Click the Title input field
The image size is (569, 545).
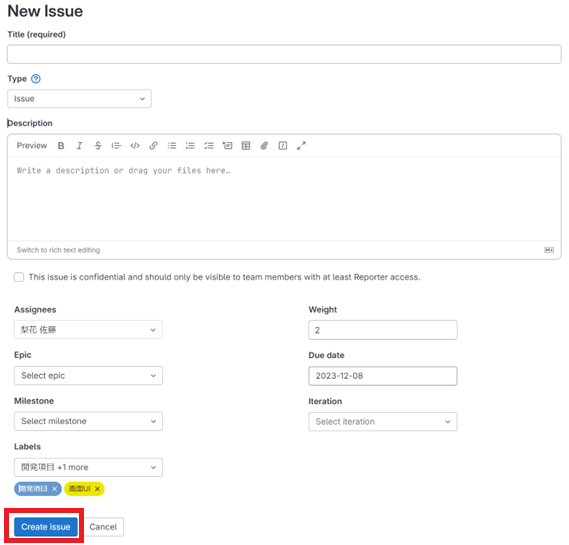pyautogui.click(x=284, y=54)
